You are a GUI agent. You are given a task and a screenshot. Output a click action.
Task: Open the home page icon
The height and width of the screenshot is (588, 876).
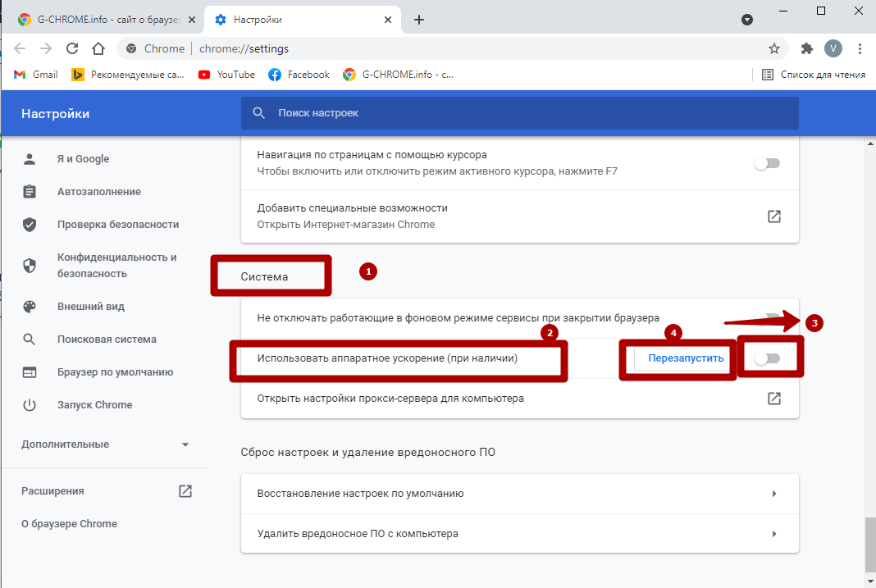tap(98, 48)
